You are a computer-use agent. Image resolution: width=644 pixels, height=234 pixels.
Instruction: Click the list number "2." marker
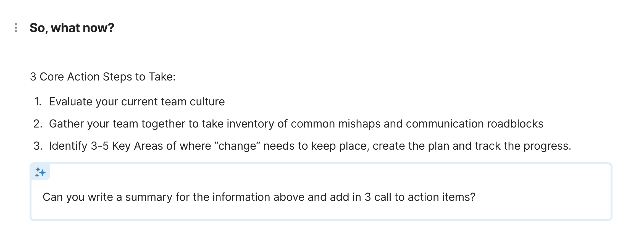click(x=38, y=124)
